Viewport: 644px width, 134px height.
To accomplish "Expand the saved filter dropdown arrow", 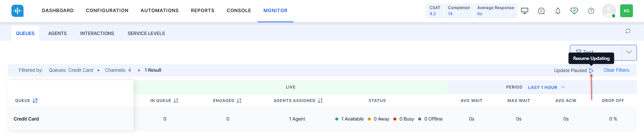I will coord(629,52).
